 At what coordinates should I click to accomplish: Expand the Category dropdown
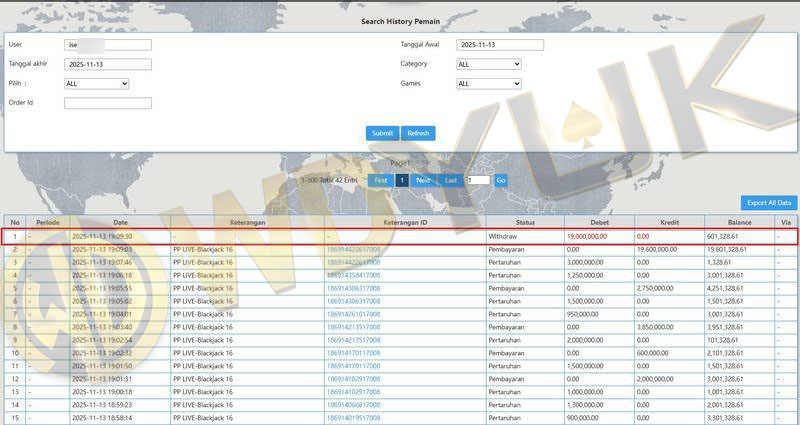click(488, 64)
